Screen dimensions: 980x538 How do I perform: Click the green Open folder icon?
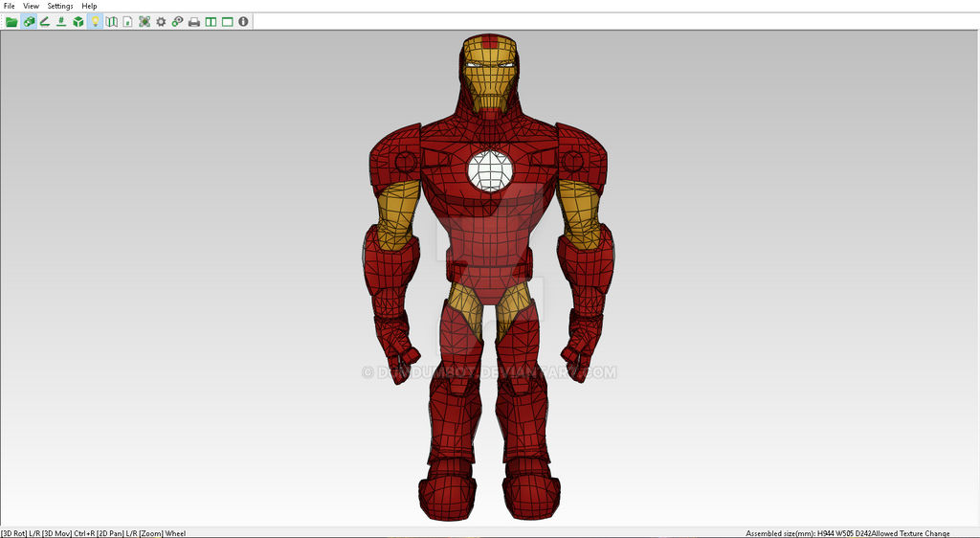click(x=11, y=22)
